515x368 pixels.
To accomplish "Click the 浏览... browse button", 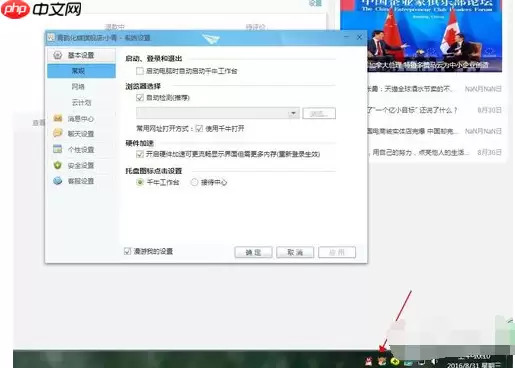I will 319,113.
